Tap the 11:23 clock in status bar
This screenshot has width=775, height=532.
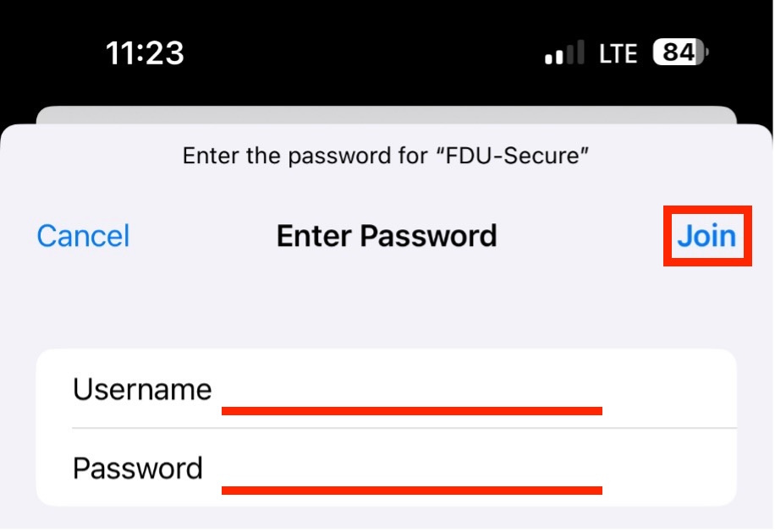(x=145, y=53)
